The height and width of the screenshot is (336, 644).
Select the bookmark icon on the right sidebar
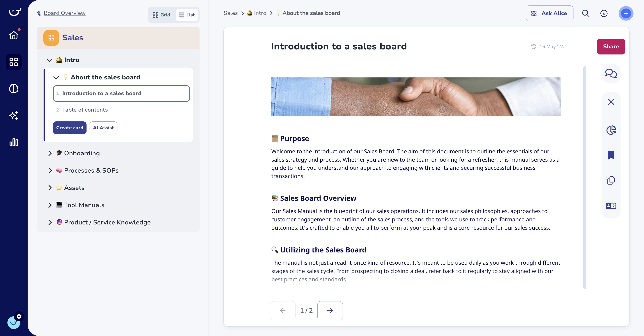click(x=611, y=156)
